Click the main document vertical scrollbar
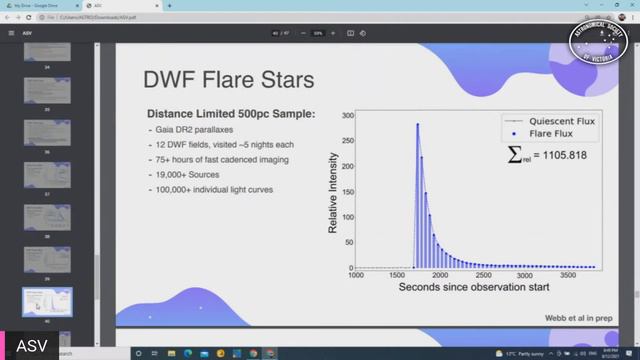The width and height of the screenshot is (640, 360). (x=636, y=294)
